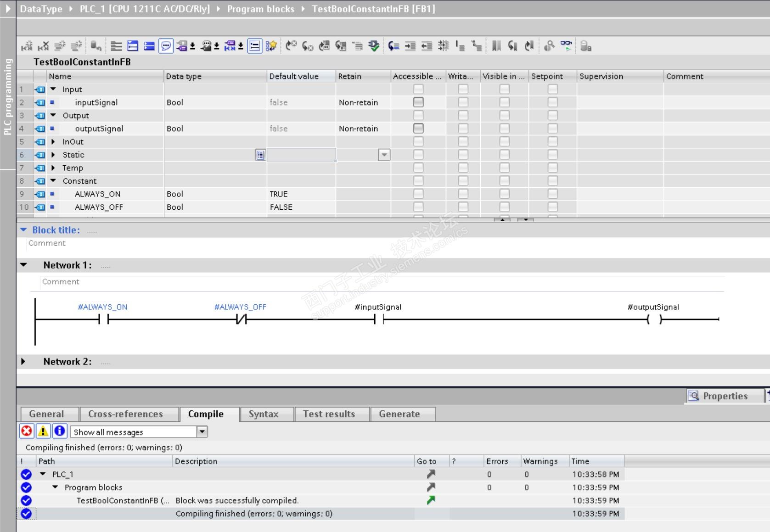Screen dimensions: 770x532
Task: Click the monitoring glasses toolbar icon
Action: pos(566,46)
